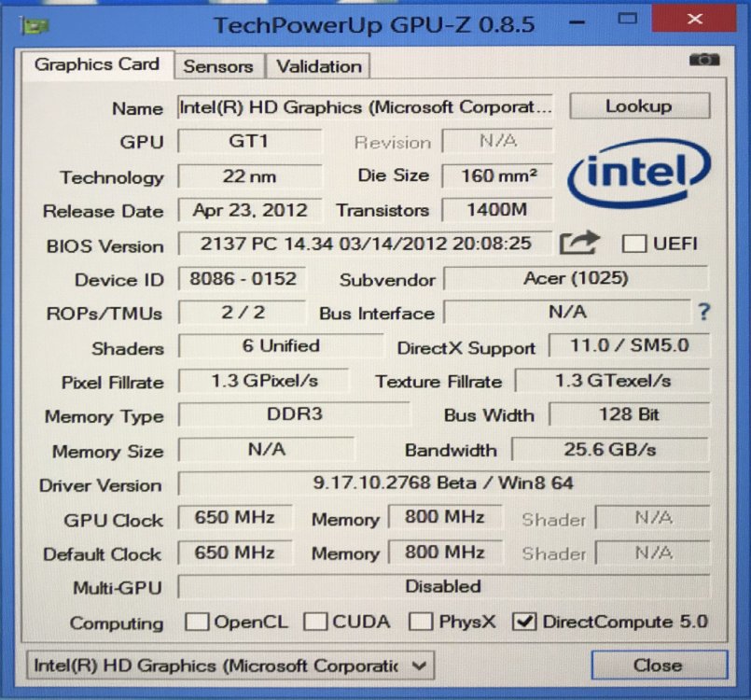This screenshot has width=751, height=700.
Task: Switch to the Validation tab
Action: [x=318, y=66]
